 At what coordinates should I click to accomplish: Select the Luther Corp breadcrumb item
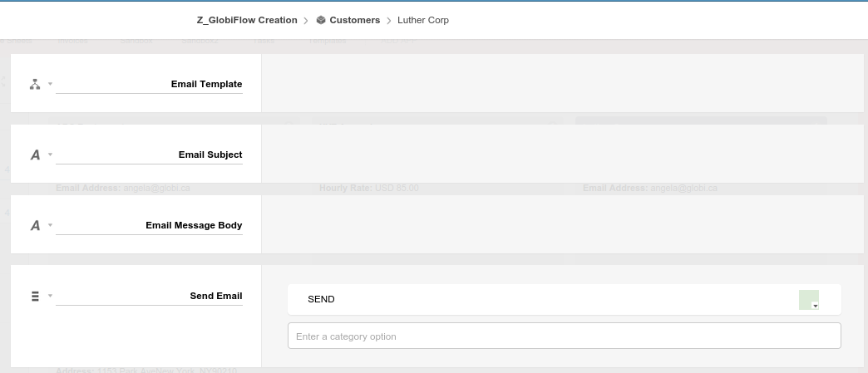(x=423, y=20)
